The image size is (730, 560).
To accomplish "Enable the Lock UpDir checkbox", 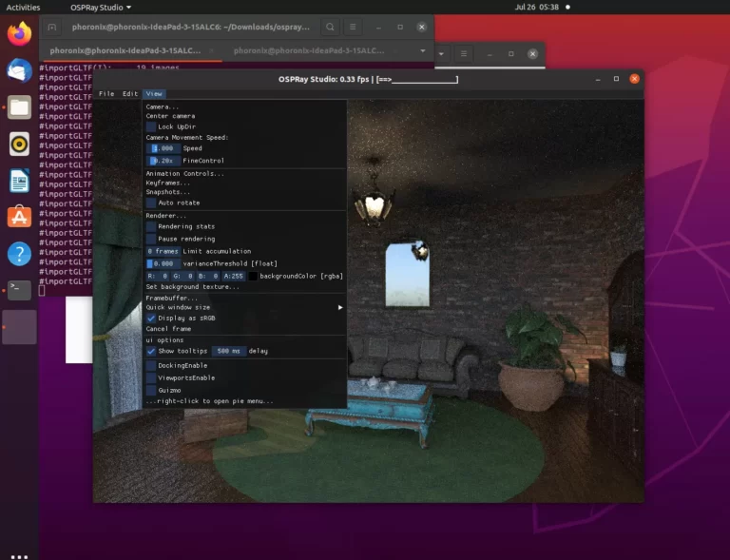I will [151, 126].
